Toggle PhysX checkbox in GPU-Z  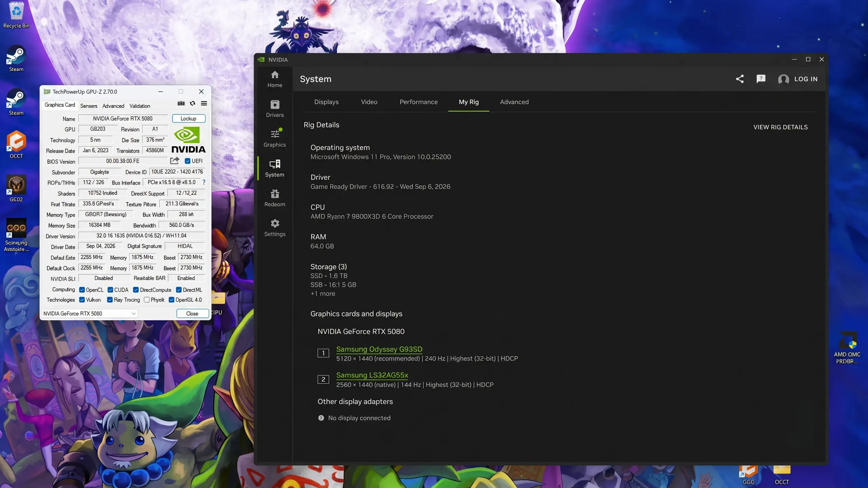[x=146, y=300]
